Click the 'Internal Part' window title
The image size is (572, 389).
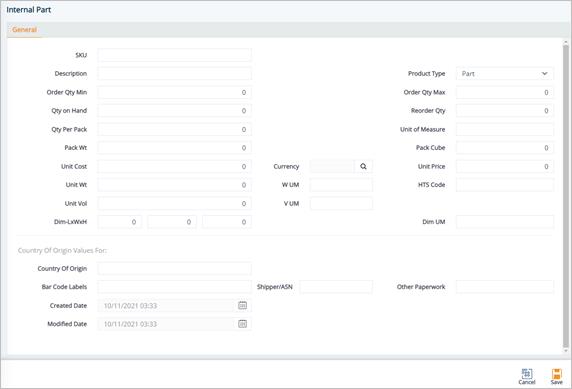pyautogui.click(x=28, y=10)
